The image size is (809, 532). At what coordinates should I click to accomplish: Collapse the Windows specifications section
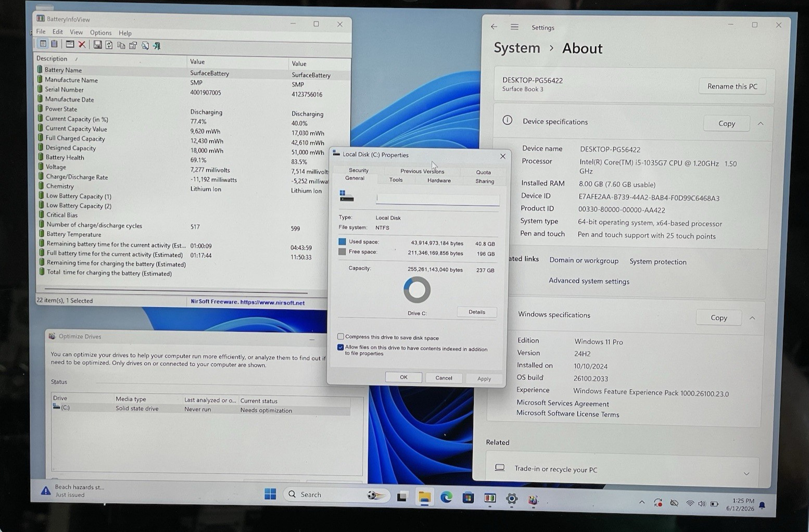[x=752, y=318]
